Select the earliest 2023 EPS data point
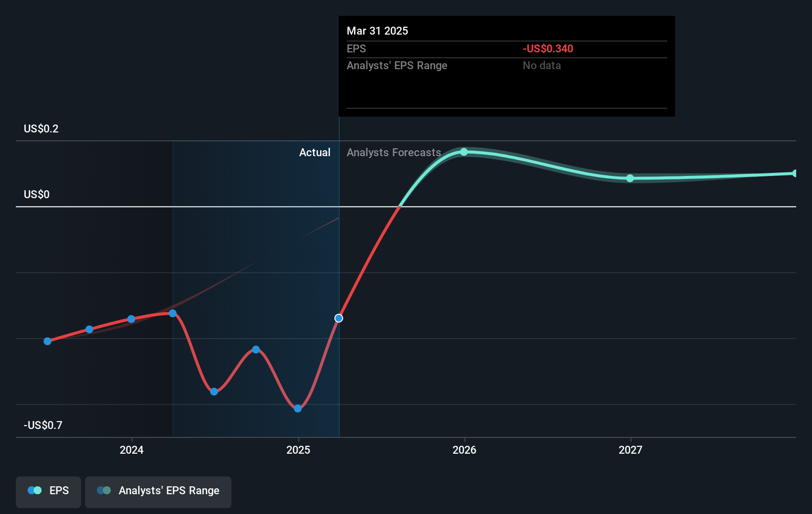This screenshot has width=812, height=514. point(47,341)
